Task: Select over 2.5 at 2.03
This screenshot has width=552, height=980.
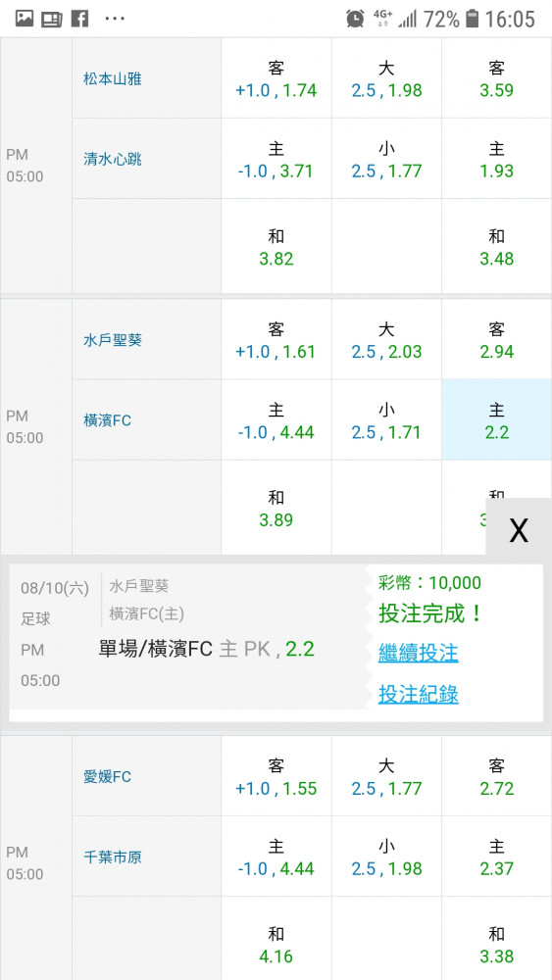Action: [x=386, y=339]
